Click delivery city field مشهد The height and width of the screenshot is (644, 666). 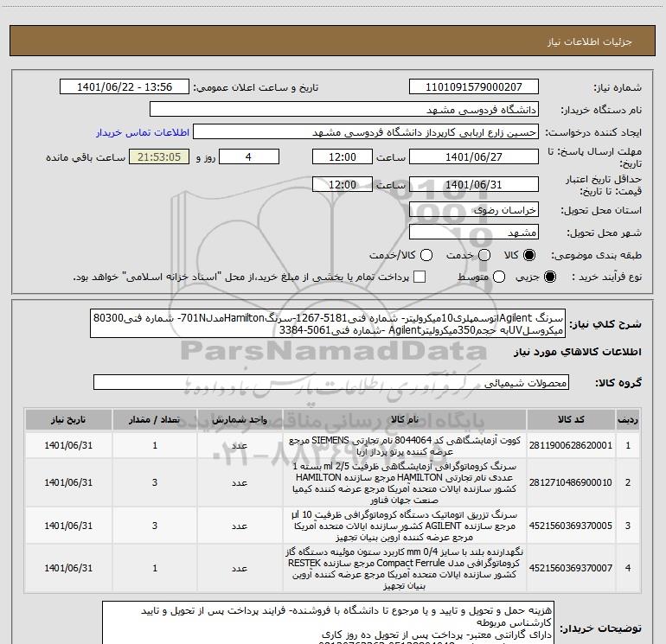click(474, 233)
